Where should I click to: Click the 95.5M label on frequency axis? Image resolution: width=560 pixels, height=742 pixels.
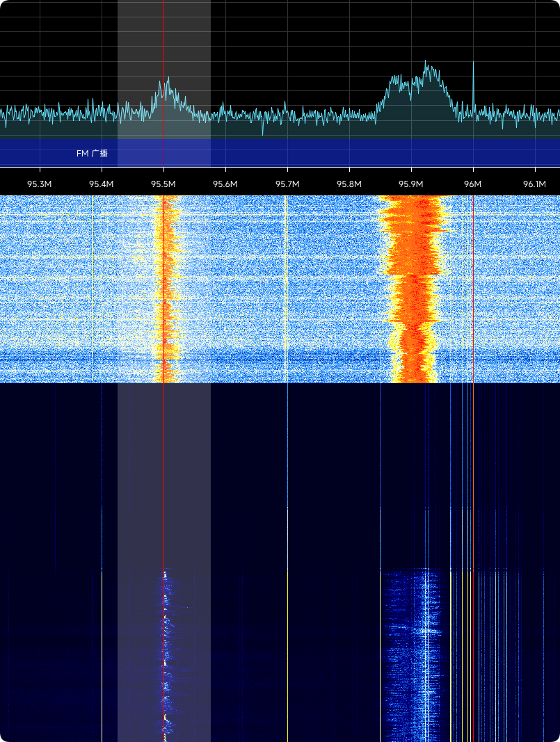tap(163, 184)
